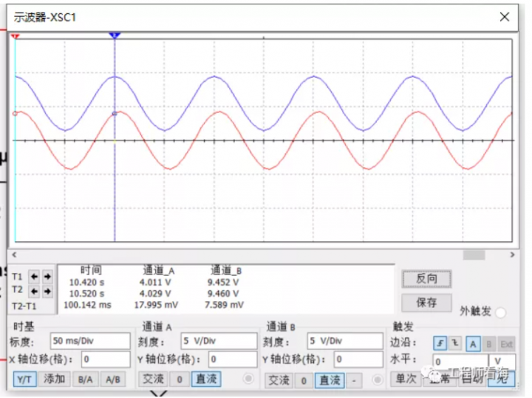
Task: Shift cursor T2 left with its arrow
Action: coord(34,291)
